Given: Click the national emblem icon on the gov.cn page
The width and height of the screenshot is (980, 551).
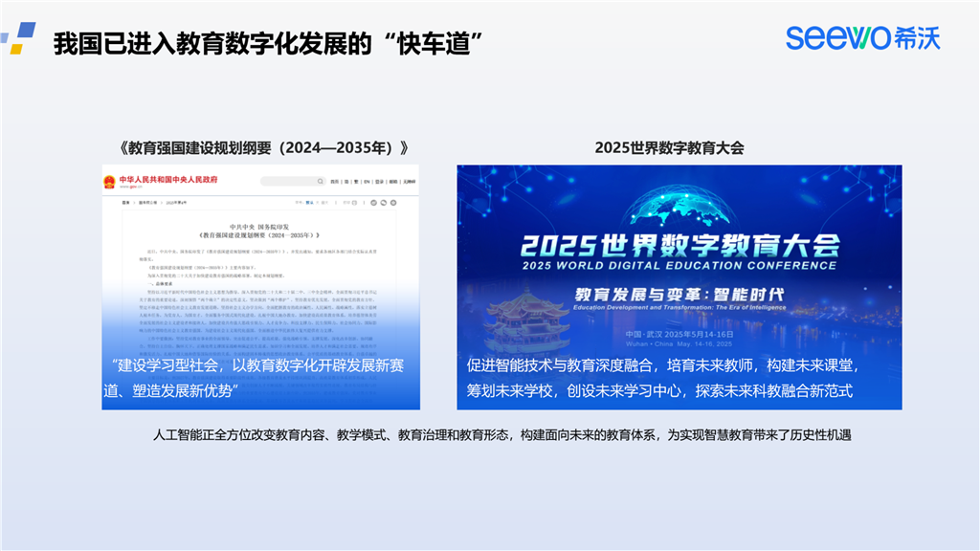Looking at the screenshot, I should tap(109, 182).
